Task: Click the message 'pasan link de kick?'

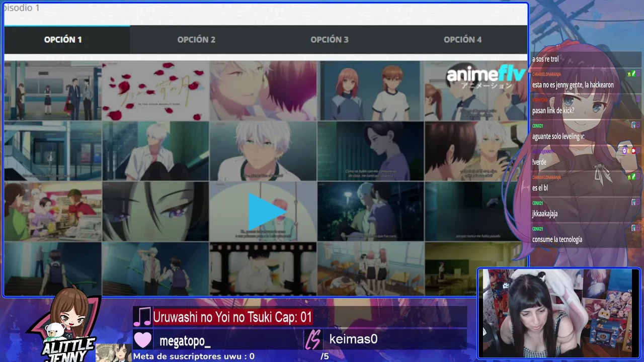Action: coord(553,111)
